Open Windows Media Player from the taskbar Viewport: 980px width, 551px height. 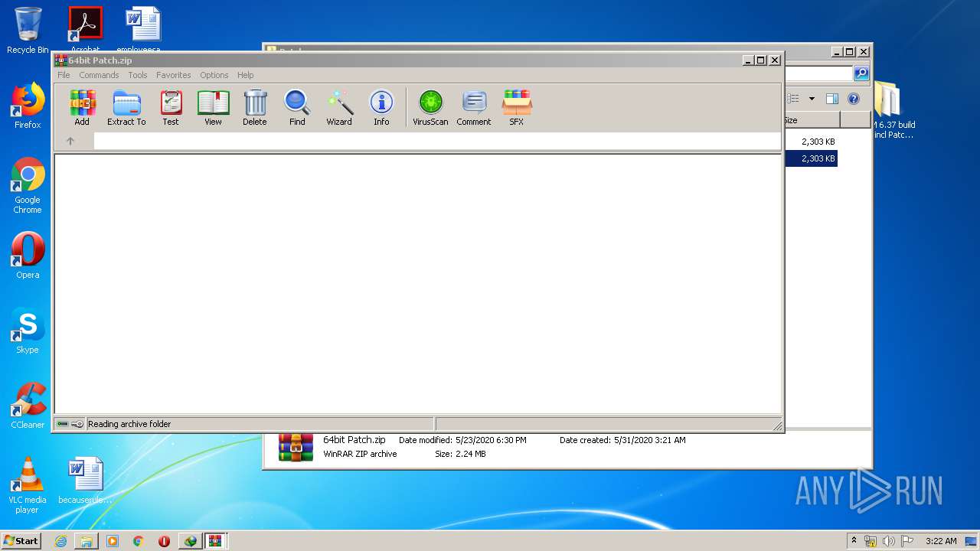pos(113,541)
